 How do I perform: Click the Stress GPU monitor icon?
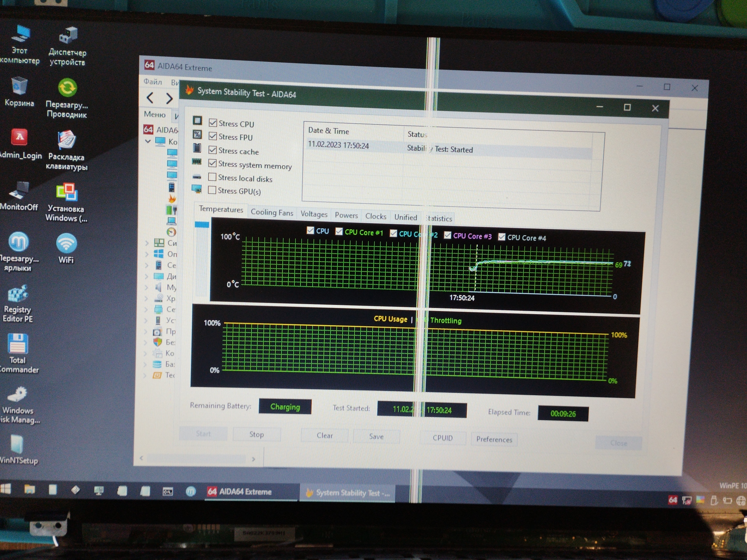tap(196, 189)
